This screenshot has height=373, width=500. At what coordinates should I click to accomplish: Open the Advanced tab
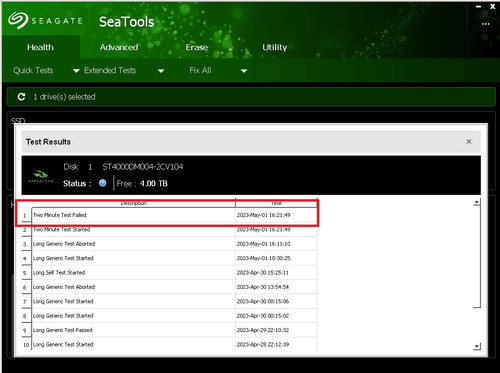(119, 47)
